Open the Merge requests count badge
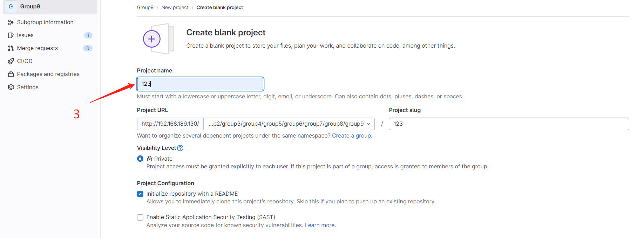 click(88, 48)
